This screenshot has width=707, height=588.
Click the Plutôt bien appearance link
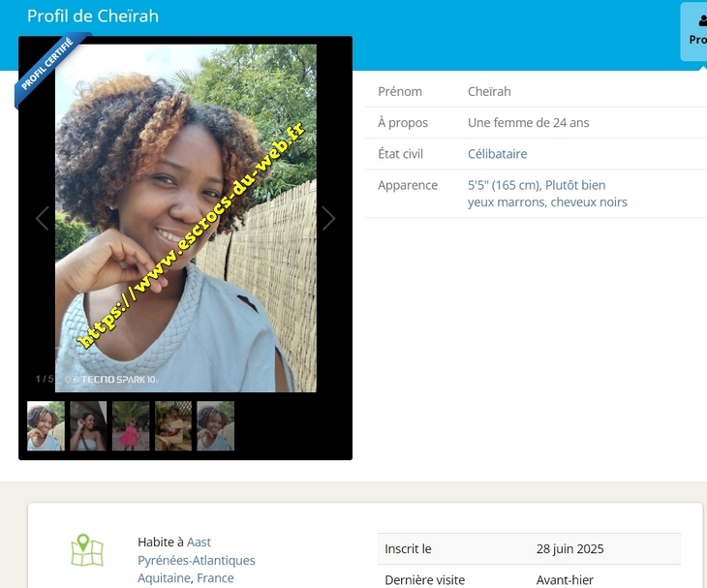(575, 185)
